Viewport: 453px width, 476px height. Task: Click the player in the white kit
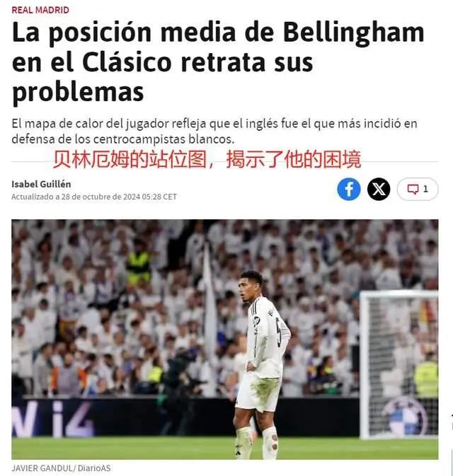pyautogui.click(x=260, y=364)
